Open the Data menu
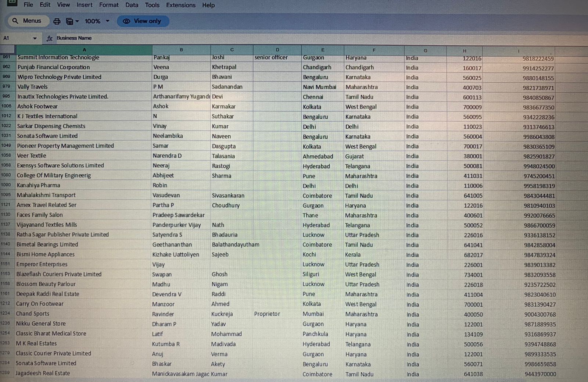 [x=132, y=5]
